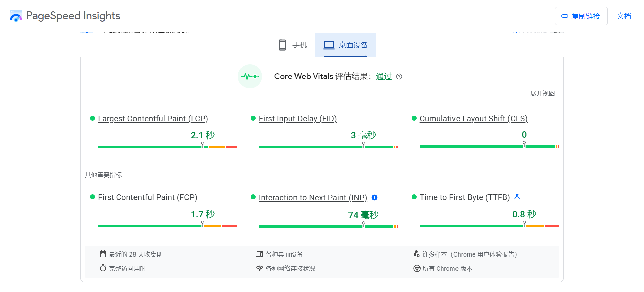The height and width of the screenshot is (292, 644).
Task: Click the laptop icon in 桌面设备 tab
Action: 329,45
